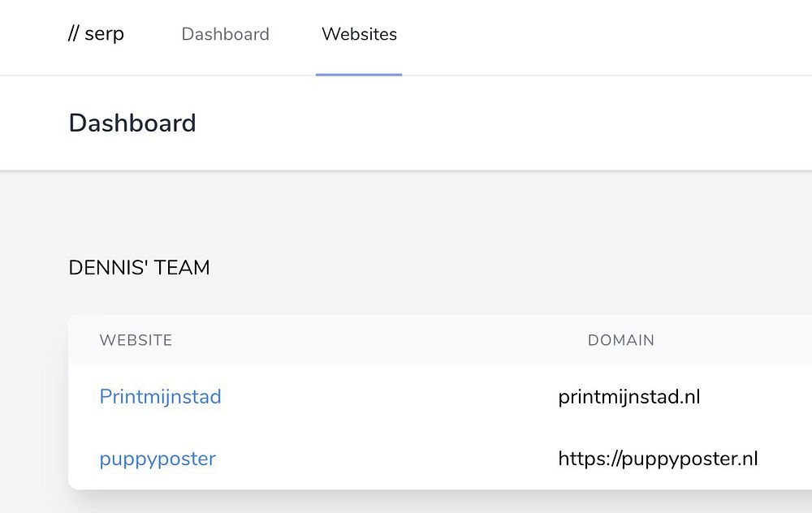
Task: Click the DENNIS' TEAM section title
Action: [139, 268]
